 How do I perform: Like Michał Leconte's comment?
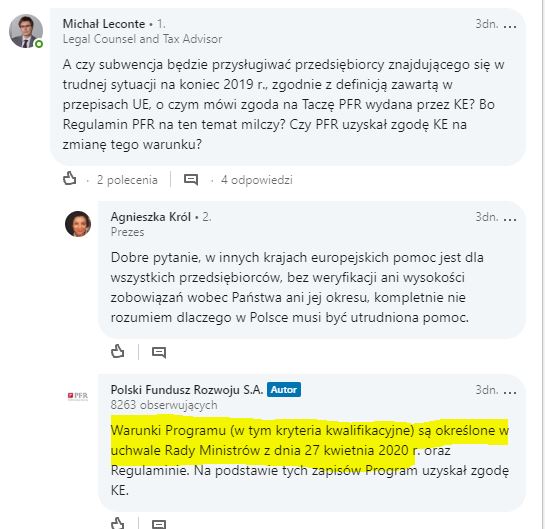click(x=70, y=179)
